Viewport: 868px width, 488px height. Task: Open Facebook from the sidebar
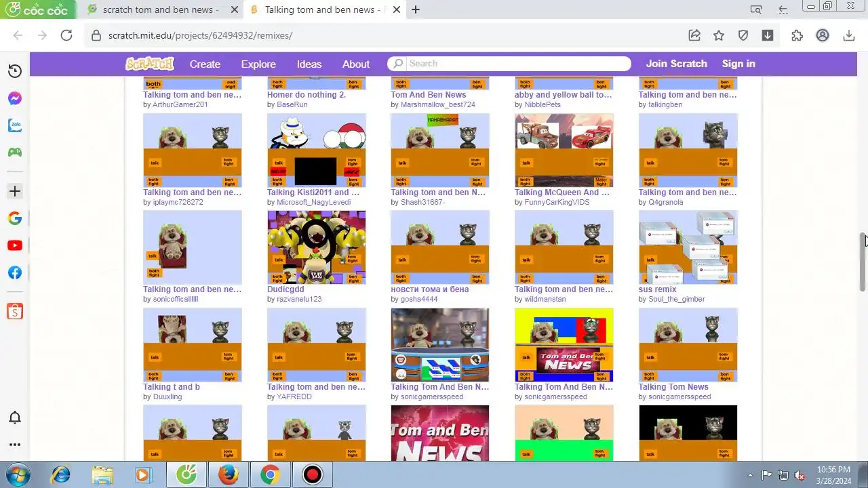15,272
